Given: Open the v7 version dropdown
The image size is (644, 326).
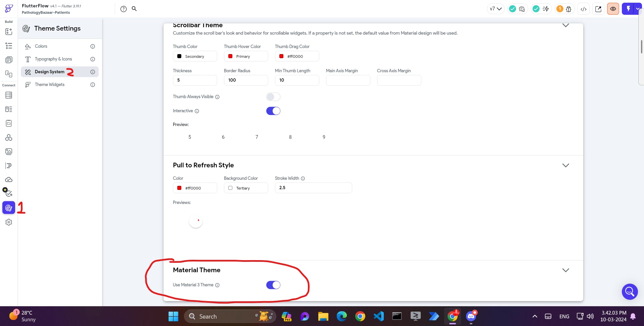Looking at the screenshot, I should pos(496,9).
